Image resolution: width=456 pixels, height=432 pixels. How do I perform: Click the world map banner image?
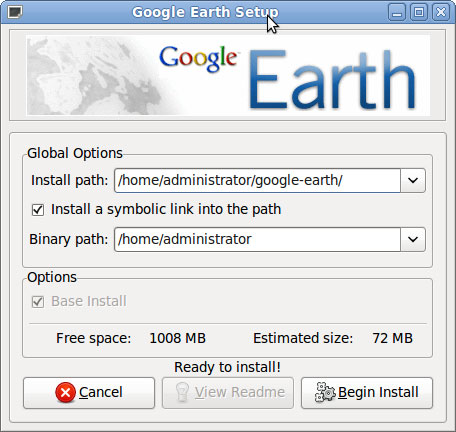[228, 76]
